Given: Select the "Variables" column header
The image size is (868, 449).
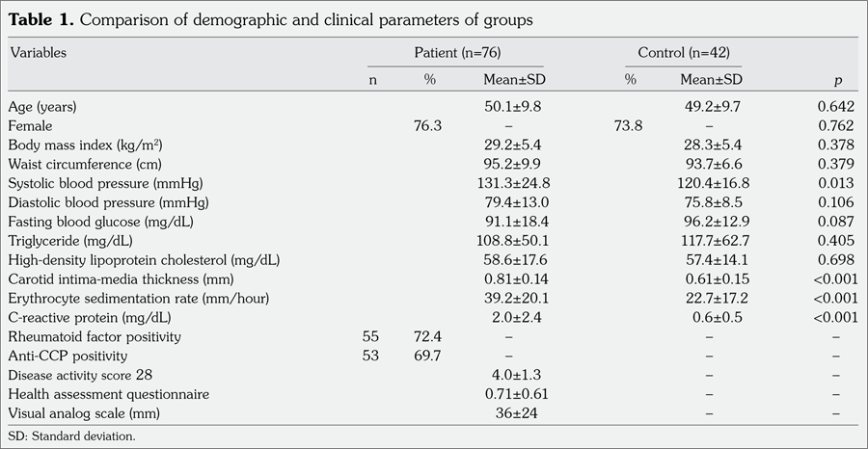Looking at the screenshot, I should [38, 52].
